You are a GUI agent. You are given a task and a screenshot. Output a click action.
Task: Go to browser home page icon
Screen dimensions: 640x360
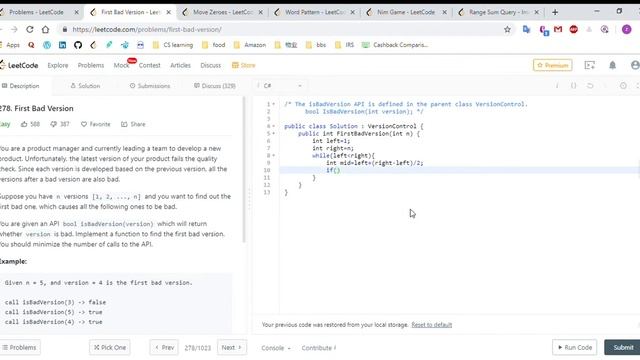pyautogui.click(x=45, y=29)
